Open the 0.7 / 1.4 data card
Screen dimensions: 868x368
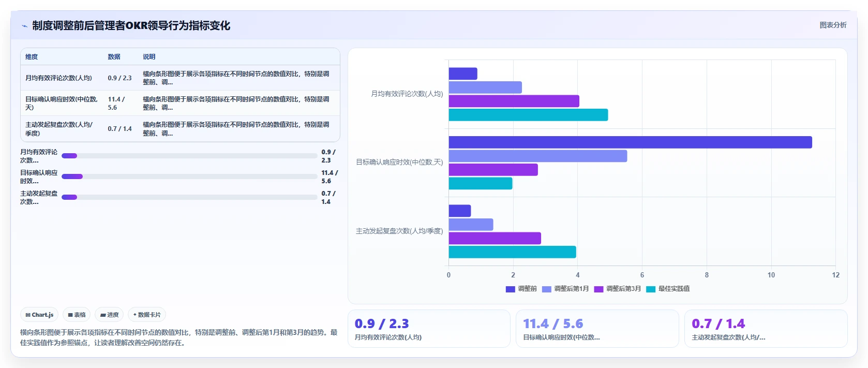point(766,329)
